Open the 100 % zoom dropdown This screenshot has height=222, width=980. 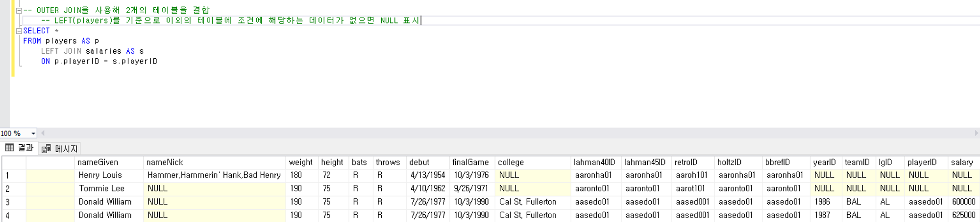pyautogui.click(x=33, y=133)
